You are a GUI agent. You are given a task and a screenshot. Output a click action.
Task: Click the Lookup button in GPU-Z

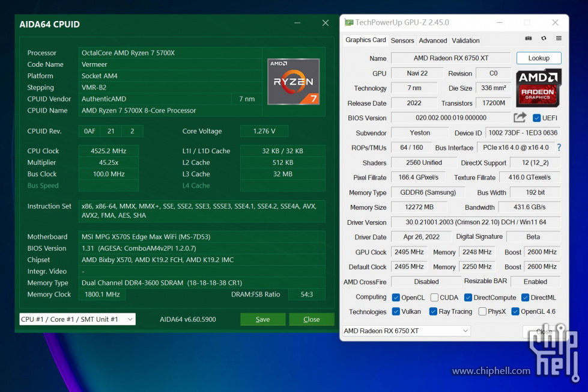click(x=539, y=58)
